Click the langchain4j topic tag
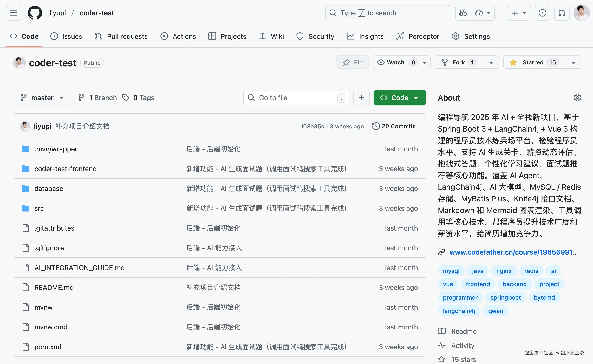Viewport: 593px width, 364px height. pos(459,311)
